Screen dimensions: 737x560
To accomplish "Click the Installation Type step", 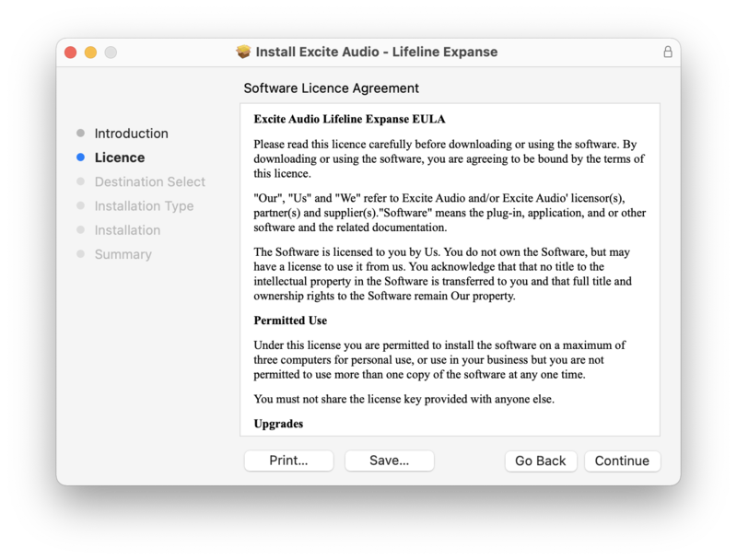I will 144,206.
